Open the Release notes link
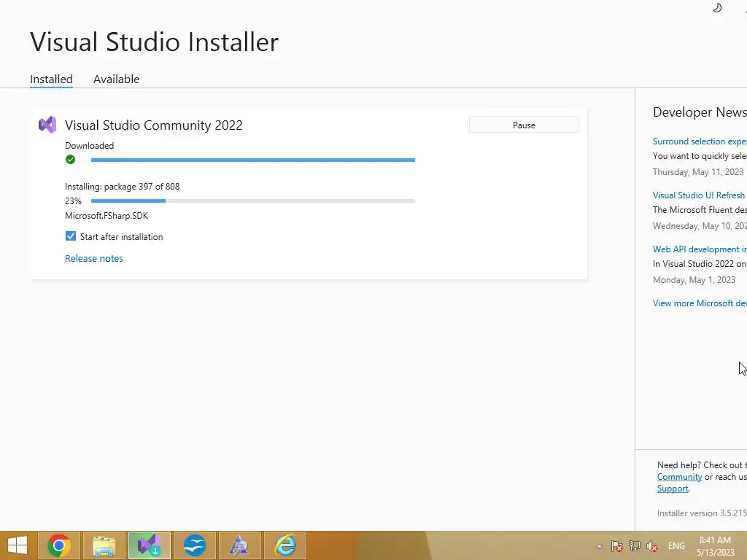 click(x=94, y=259)
